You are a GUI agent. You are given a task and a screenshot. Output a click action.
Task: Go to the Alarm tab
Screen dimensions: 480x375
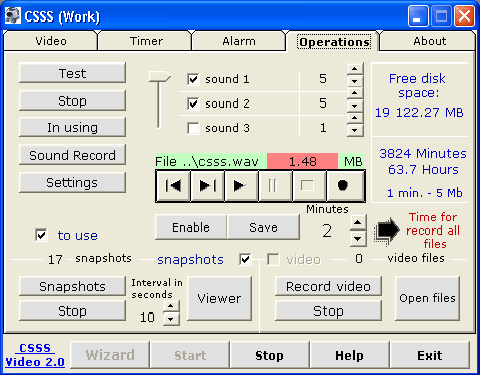point(239,41)
